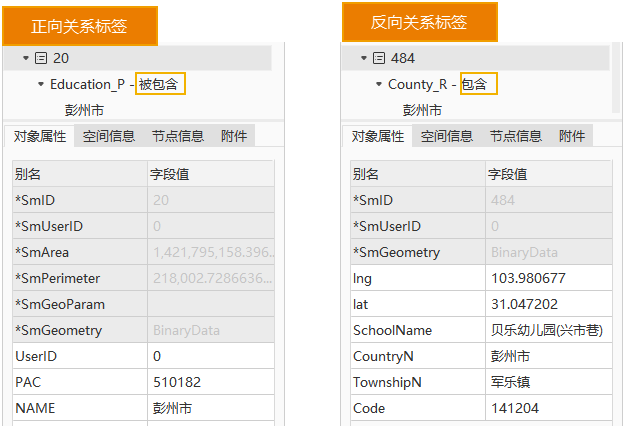The height and width of the screenshot is (426, 623).
Task: Click the Code field value 141204
Action: (x=512, y=408)
